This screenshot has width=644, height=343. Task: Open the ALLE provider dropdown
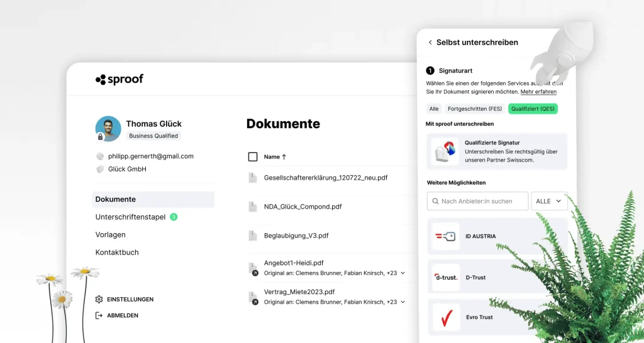coord(549,201)
